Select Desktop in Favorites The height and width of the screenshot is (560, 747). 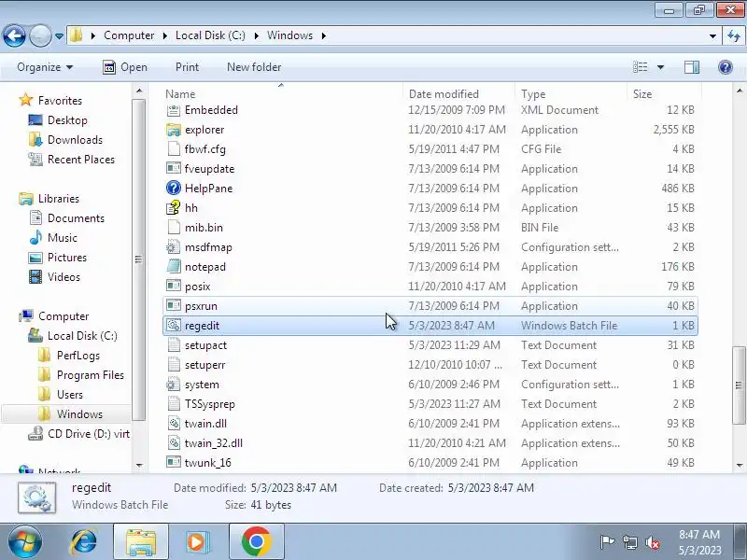pyautogui.click(x=67, y=120)
